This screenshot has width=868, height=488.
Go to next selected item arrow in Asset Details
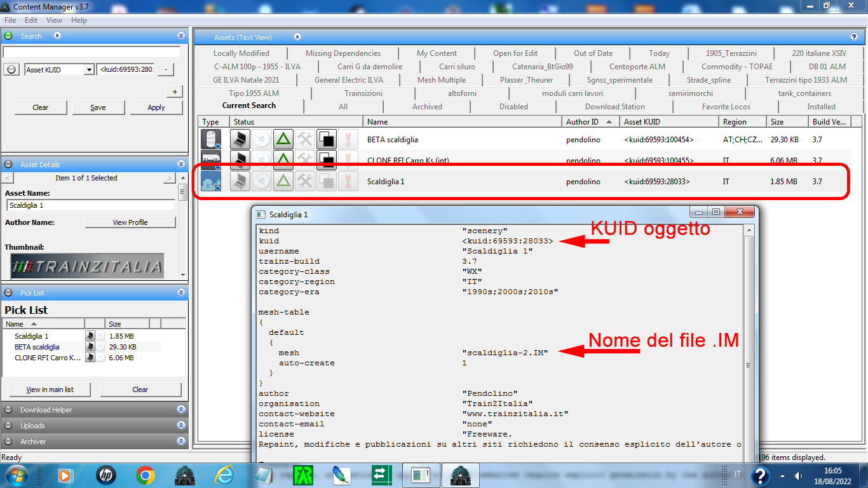coord(169,178)
